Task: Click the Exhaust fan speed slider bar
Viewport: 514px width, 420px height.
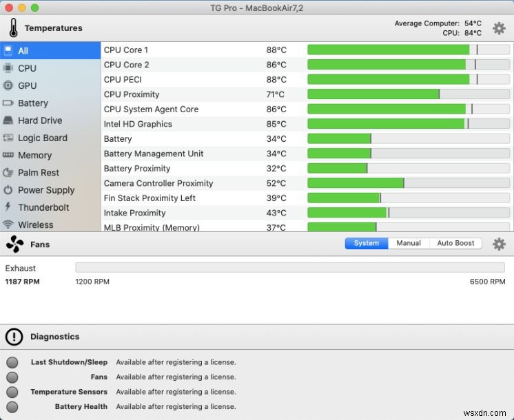Action: tap(290, 267)
